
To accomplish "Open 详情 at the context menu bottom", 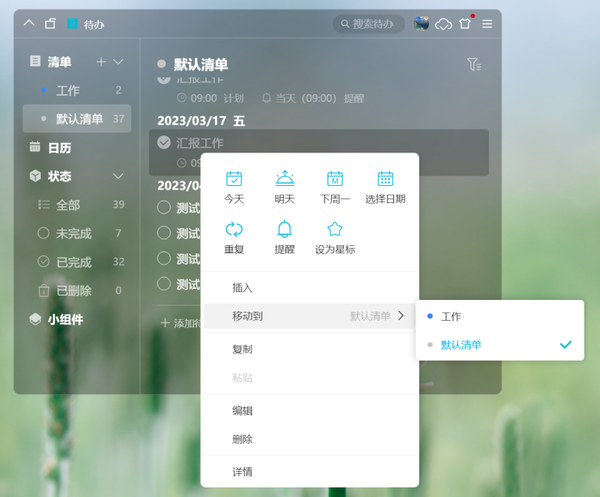I will [x=242, y=471].
